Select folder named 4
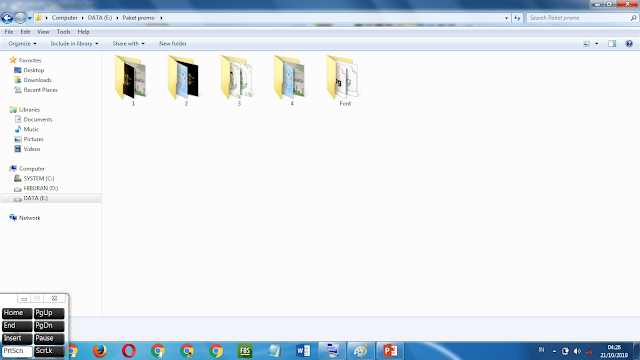640x360 pixels. pyautogui.click(x=291, y=80)
